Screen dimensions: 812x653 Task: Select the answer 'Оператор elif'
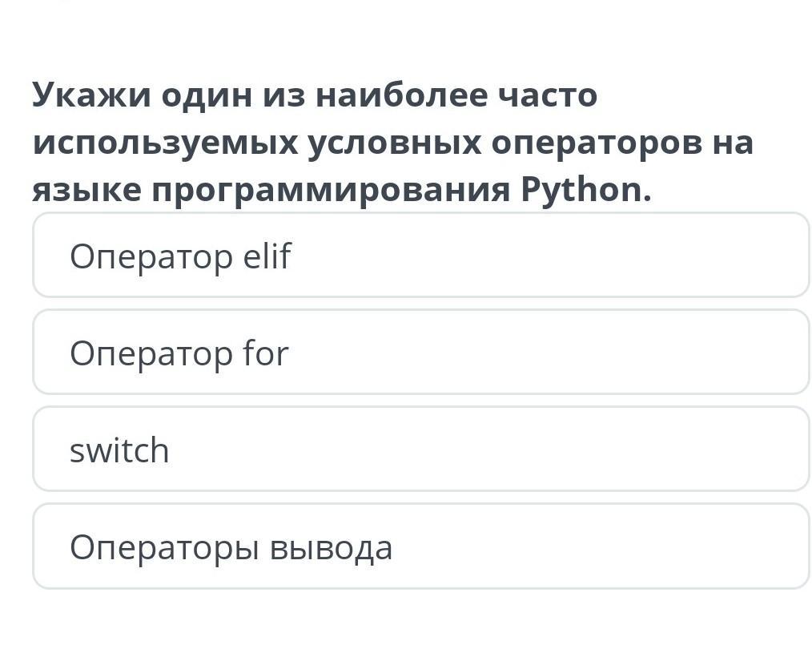(x=421, y=255)
